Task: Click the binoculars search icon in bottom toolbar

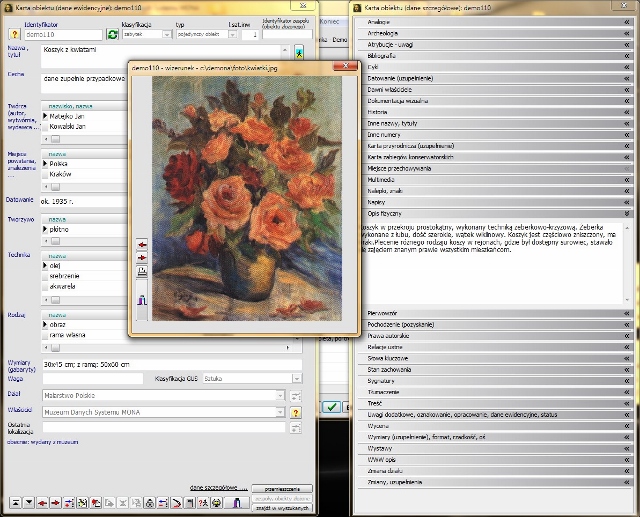Action: tap(150, 503)
